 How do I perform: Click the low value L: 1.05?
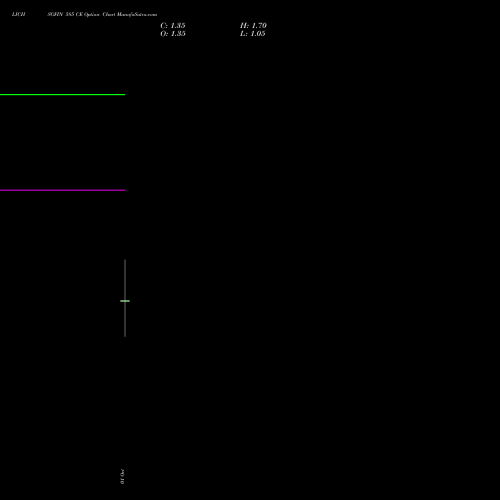(253, 34)
